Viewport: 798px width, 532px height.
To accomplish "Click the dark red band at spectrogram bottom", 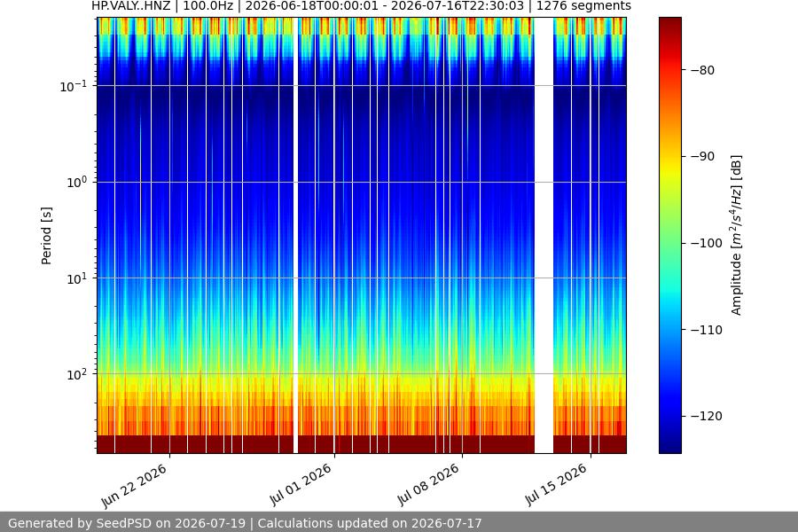I will coord(362,444).
